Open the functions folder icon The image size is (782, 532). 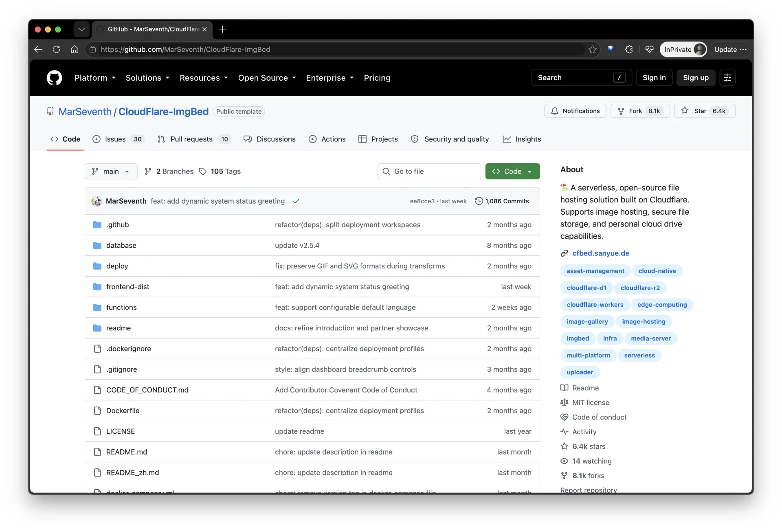pyautogui.click(x=97, y=308)
